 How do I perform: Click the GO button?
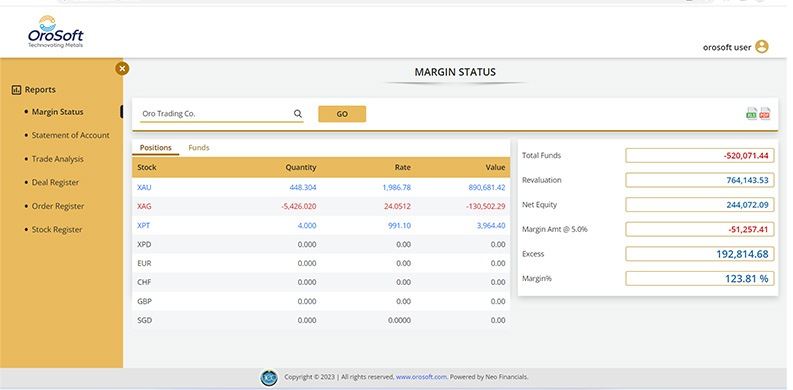click(342, 114)
